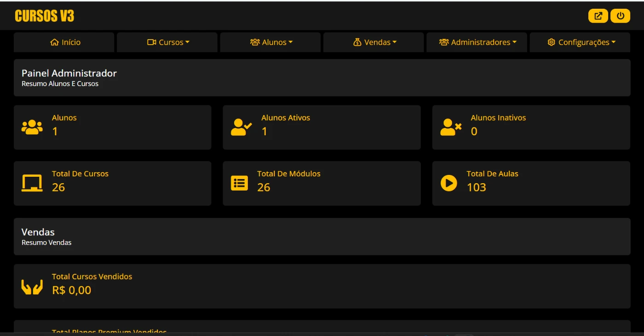Expand the Vendas dropdown menu
The height and width of the screenshot is (336, 644).
(374, 42)
